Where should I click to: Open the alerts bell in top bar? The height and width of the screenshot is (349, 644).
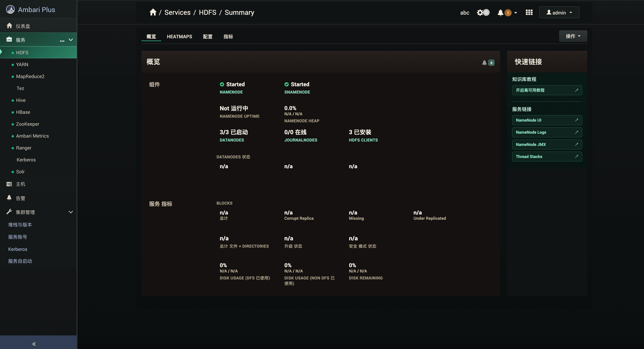(501, 12)
